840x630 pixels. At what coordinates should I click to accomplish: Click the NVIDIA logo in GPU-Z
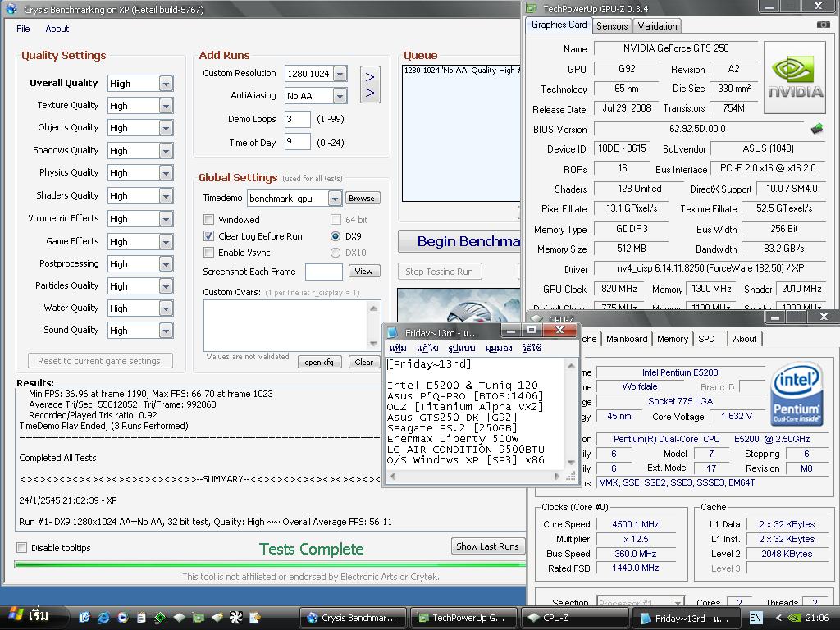[x=794, y=77]
